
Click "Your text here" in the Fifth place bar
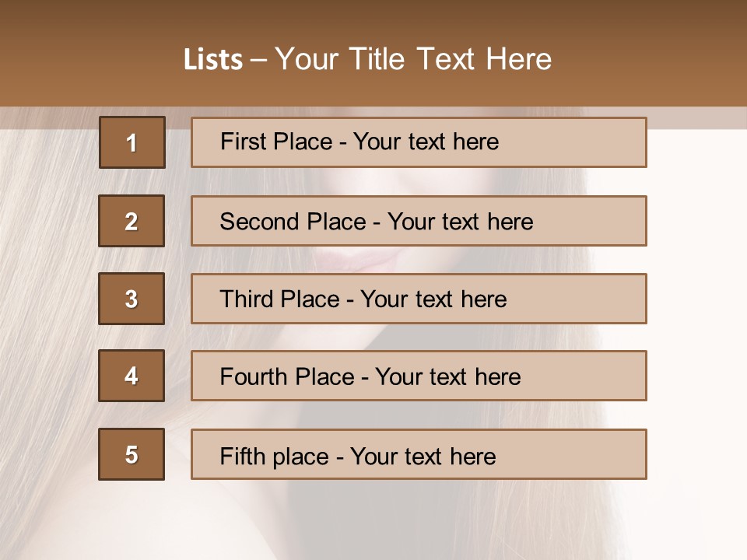pyautogui.click(x=423, y=456)
